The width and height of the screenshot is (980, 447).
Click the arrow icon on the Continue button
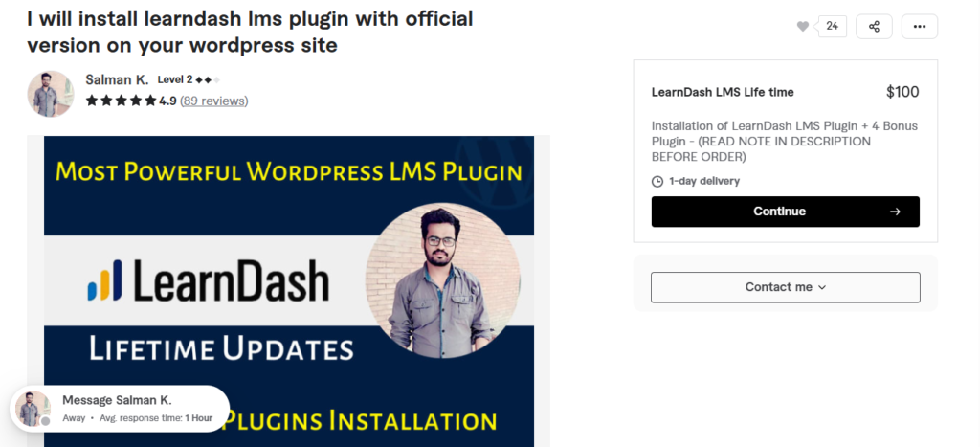coord(895,212)
